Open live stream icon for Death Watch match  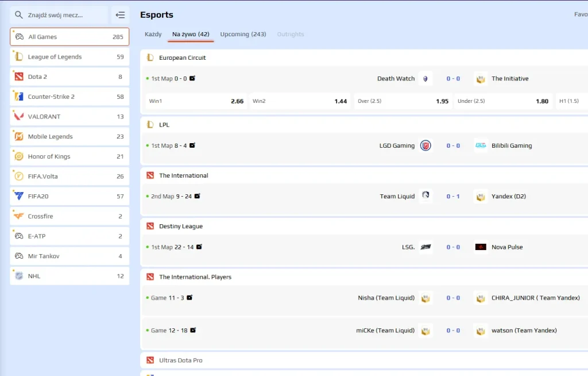click(192, 78)
